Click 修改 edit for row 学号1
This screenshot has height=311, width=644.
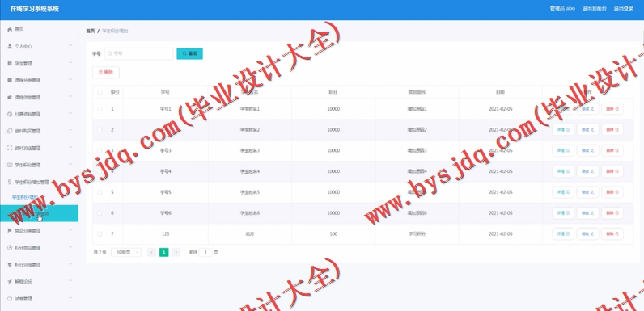[587, 109]
